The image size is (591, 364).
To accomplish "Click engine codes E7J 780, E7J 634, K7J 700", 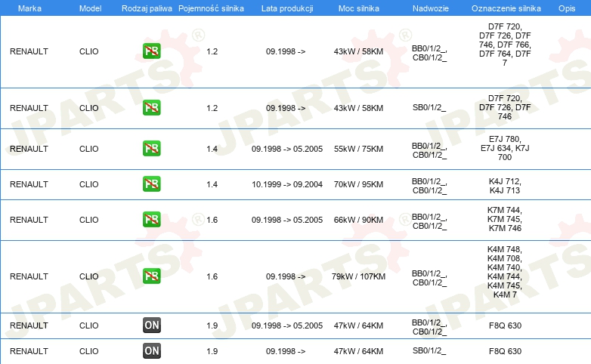I will [505, 148].
